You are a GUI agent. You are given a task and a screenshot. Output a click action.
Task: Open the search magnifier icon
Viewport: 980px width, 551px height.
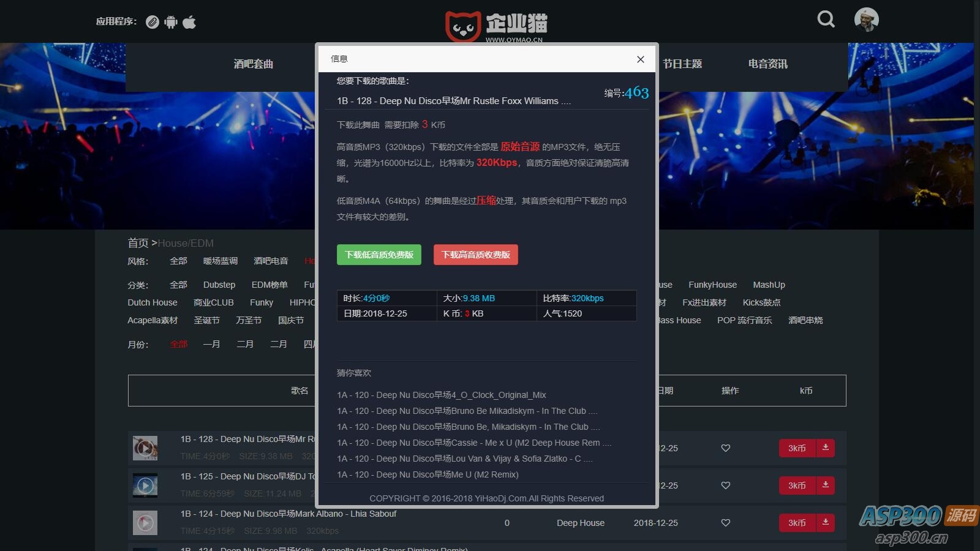[x=826, y=19]
